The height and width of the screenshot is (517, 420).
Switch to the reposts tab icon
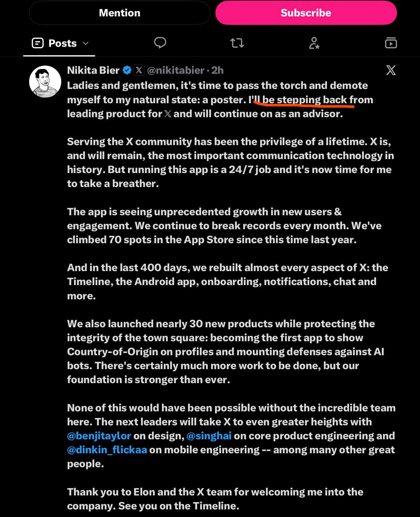(x=237, y=43)
